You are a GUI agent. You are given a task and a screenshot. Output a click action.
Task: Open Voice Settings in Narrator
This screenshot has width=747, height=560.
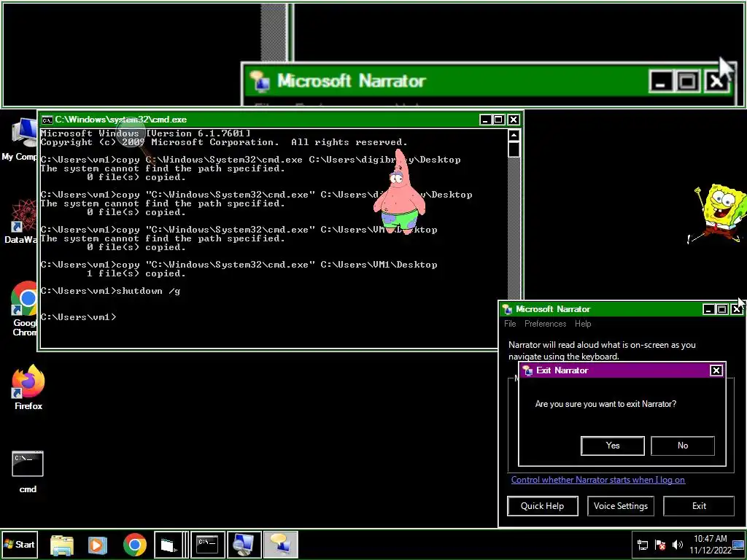(x=621, y=506)
